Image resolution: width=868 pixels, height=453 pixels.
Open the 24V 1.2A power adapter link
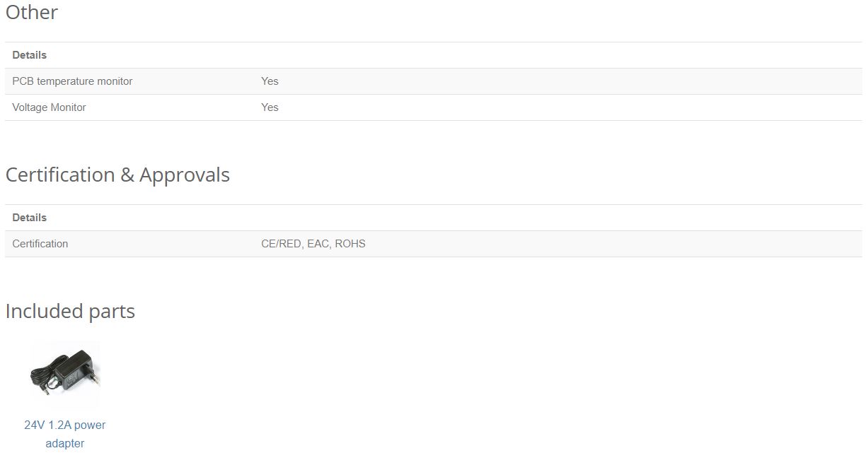[x=65, y=434]
